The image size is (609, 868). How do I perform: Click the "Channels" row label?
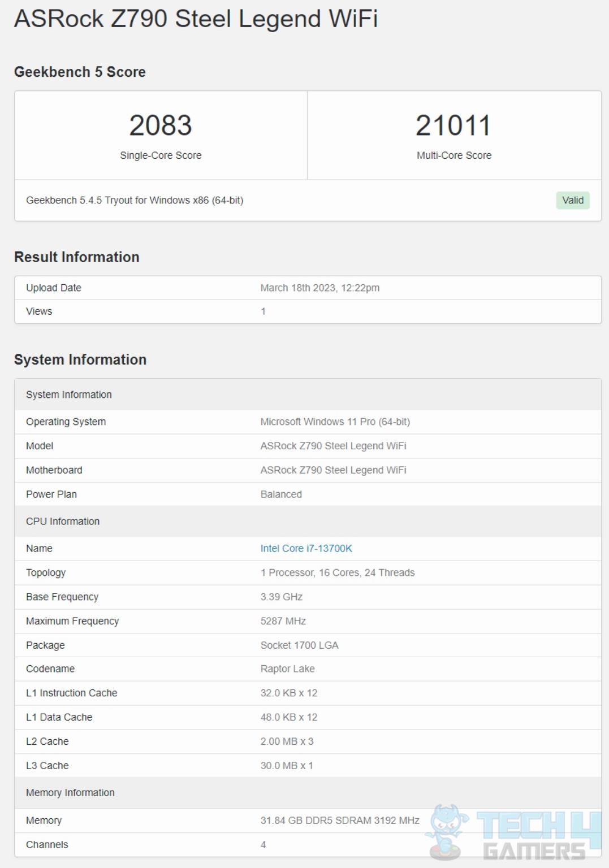[x=47, y=845]
